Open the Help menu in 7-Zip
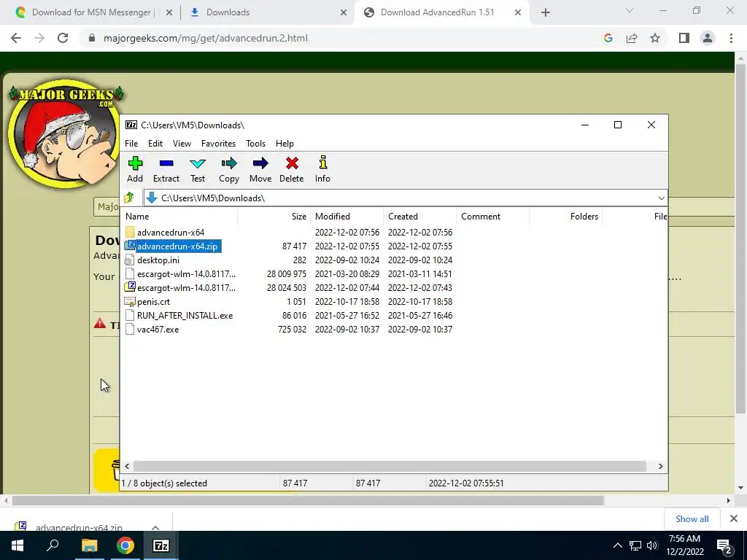The image size is (747, 560). pyautogui.click(x=285, y=144)
